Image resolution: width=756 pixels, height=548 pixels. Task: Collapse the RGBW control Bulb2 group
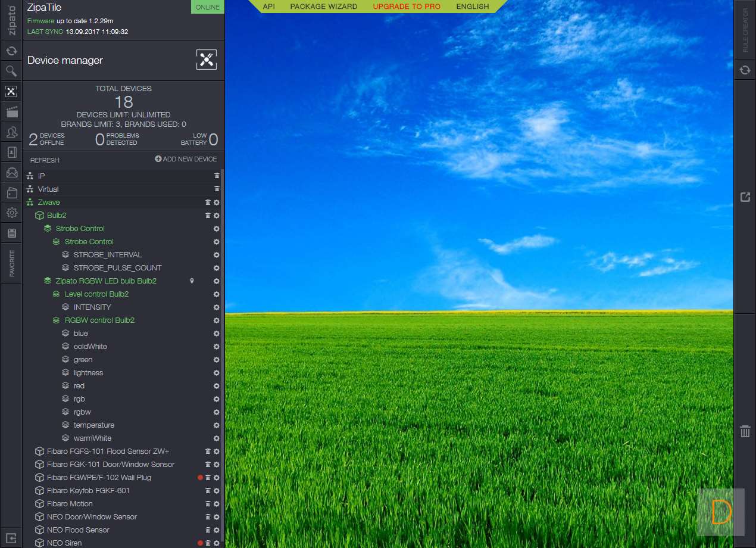click(57, 320)
